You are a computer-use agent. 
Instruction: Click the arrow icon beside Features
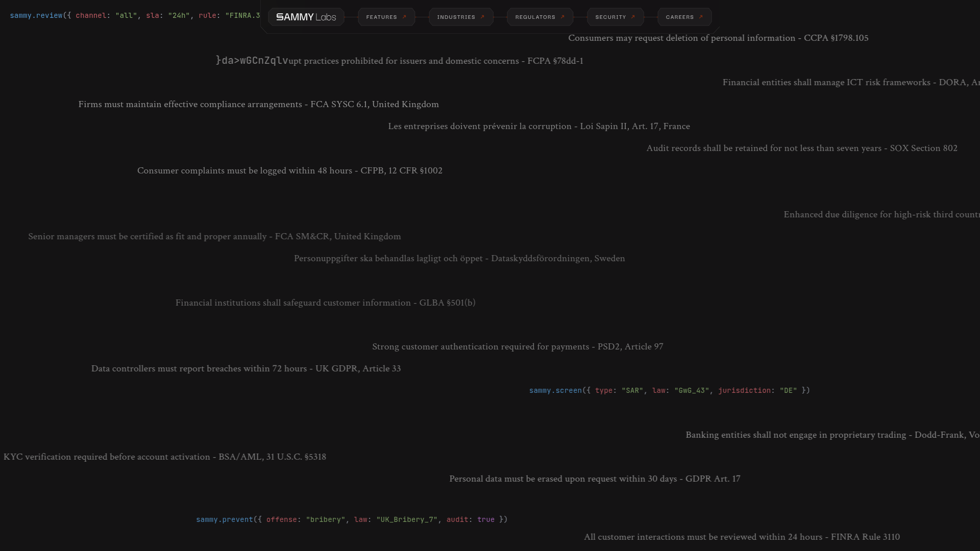(x=404, y=17)
